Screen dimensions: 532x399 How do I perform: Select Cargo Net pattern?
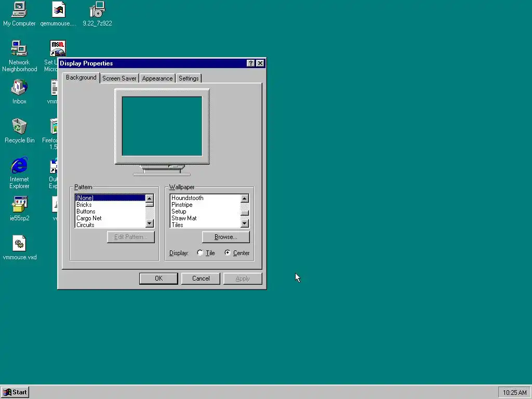point(110,218)
